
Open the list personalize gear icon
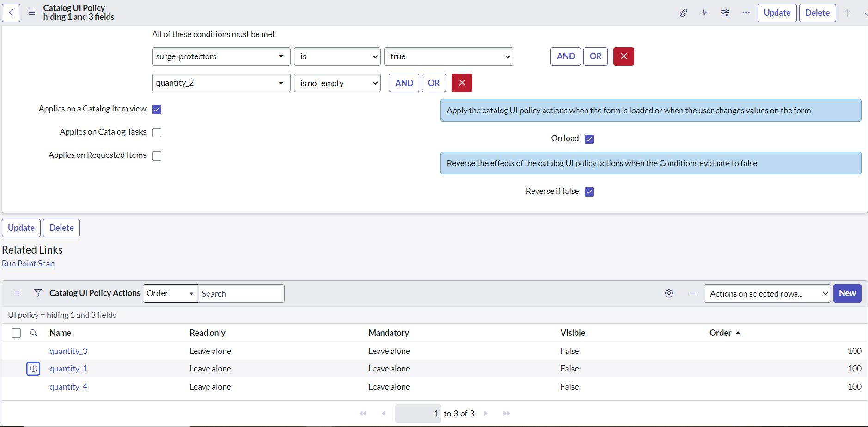click(x=669, y=293)
